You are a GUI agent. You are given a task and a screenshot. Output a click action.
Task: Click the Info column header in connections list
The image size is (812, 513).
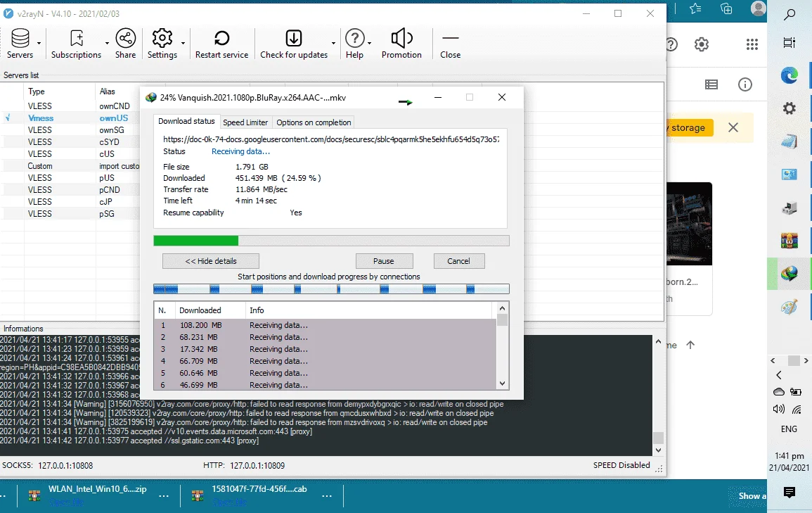pyautogui.click(x=369, y=310)
